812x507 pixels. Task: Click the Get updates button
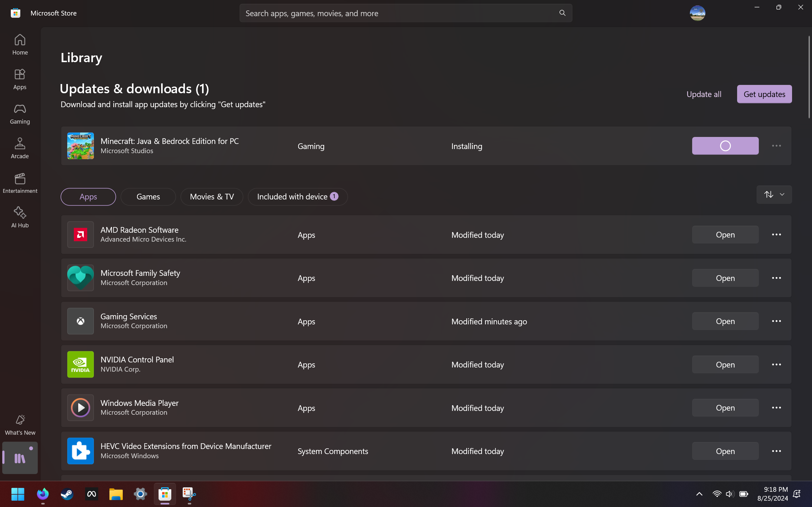click(x=764, y=94)
